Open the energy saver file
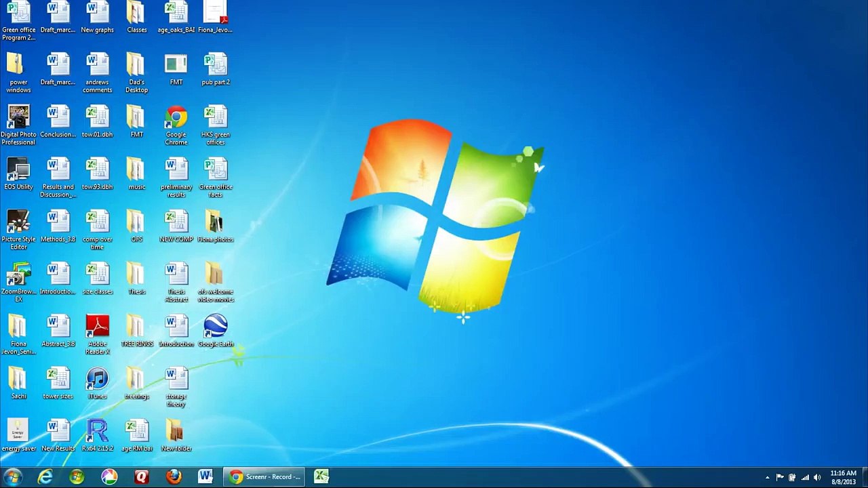This screenshot has height=488, width=868. [18, 435]
